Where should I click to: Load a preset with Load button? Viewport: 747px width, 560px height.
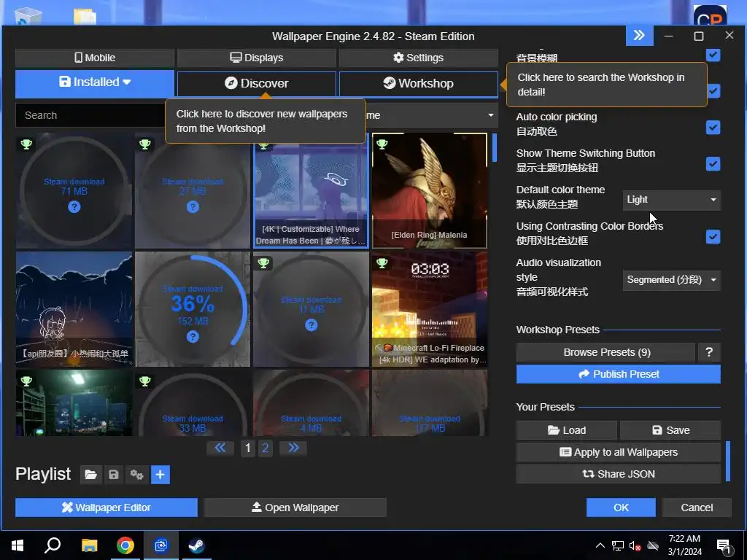click(566, 430)
